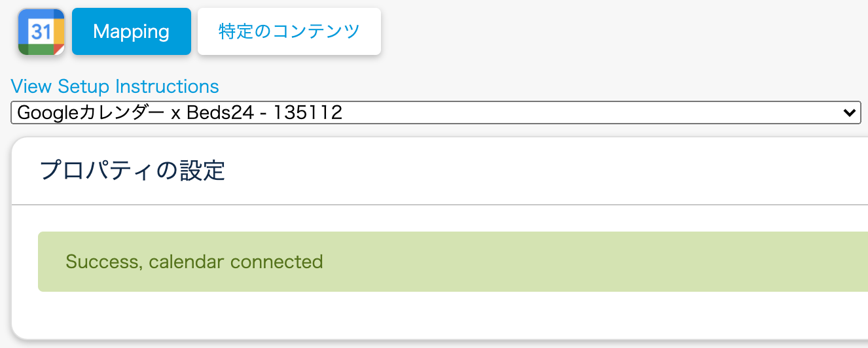Open the View Setup Instructions link
Screen dimensions: 868x348
[115, 86]
